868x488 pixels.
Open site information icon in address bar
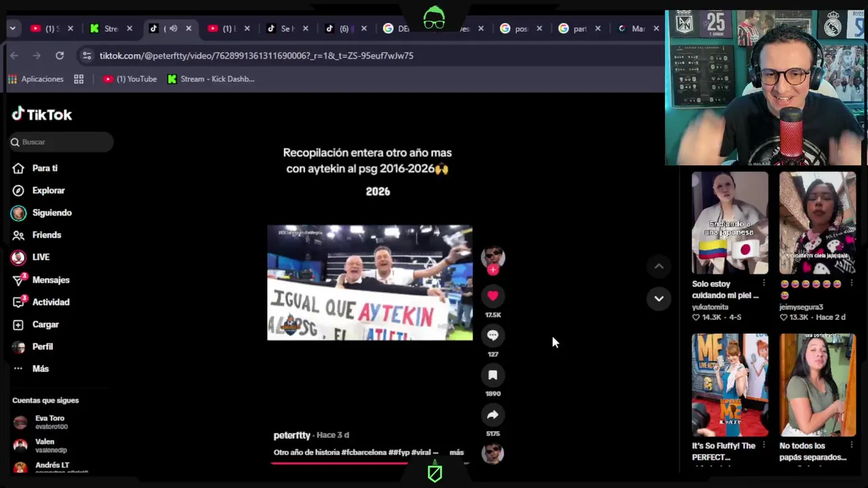pyautogui.click(x=85, y=56)
